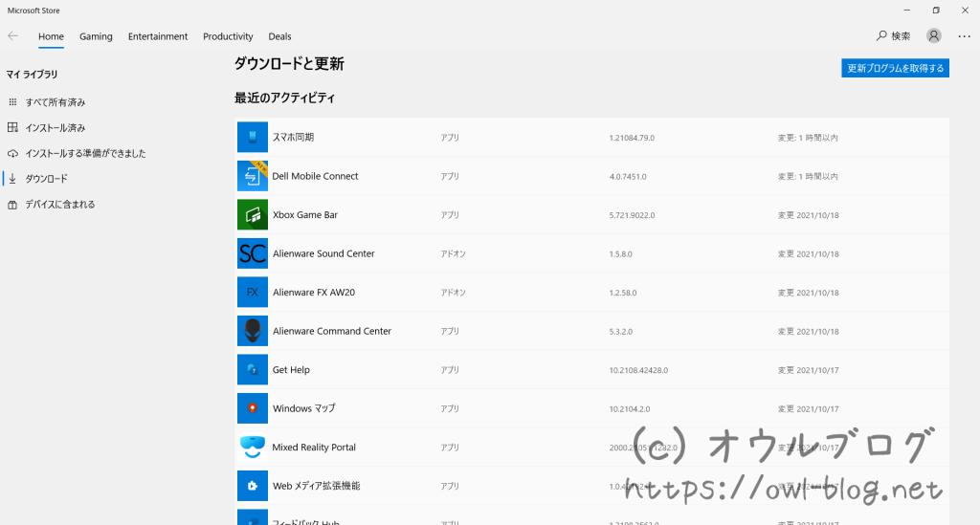This screenshot has height=525, width=980.
Task: Click the インストール済み sidebar icon
Action: (12, 127)
